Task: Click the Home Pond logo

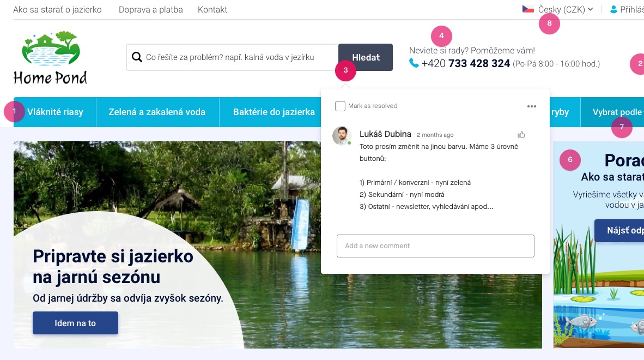Action: (51, 57)
